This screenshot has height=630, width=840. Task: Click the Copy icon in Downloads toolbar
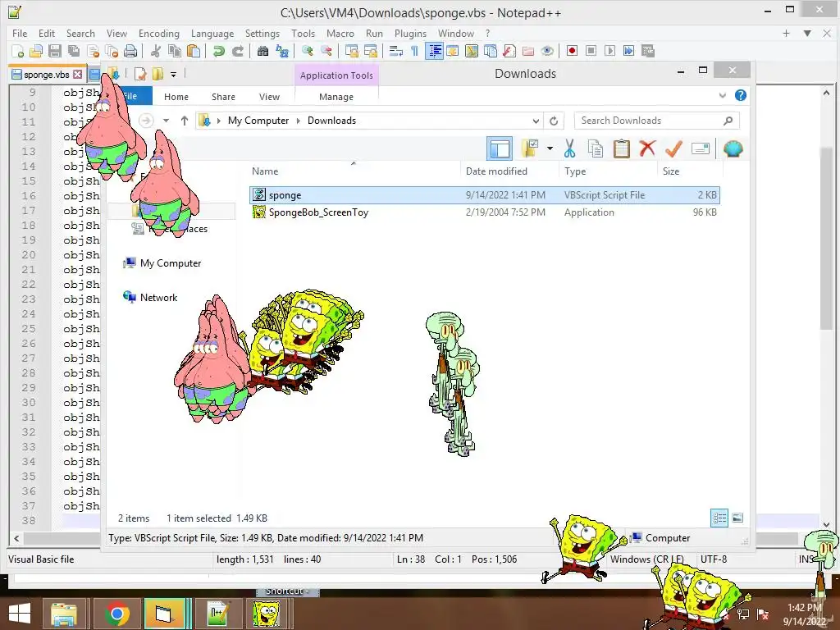click(x=596, y=148)
